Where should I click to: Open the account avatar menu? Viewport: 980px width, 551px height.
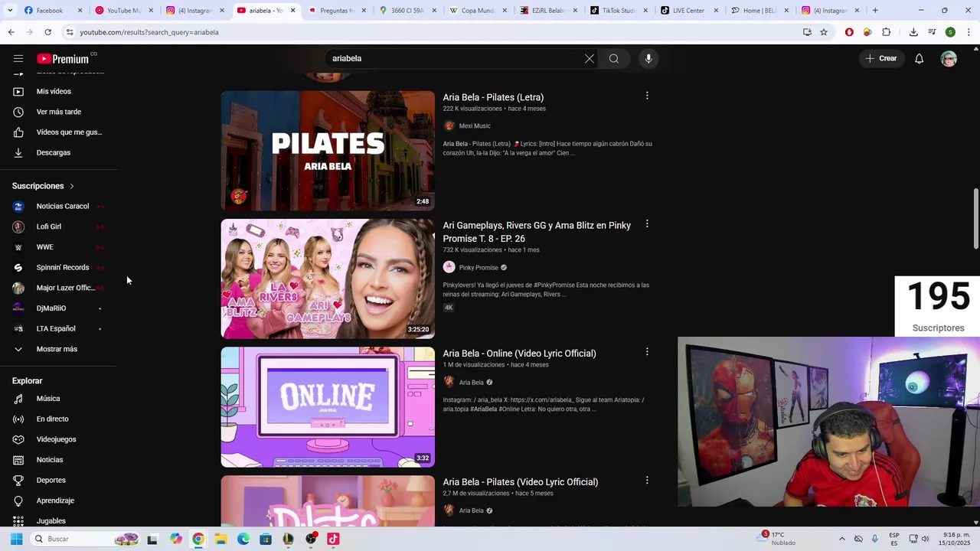pos(949,59)
